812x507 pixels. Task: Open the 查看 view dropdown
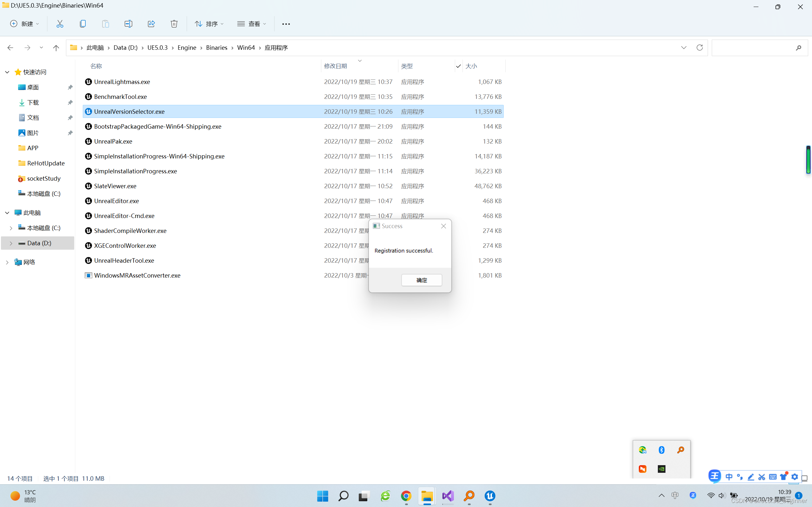click(252, 24)
